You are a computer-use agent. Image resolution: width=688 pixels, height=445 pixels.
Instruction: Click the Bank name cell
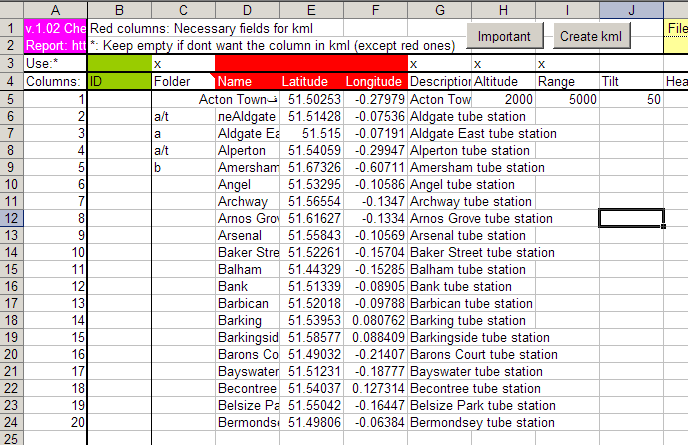coord(247,286)
